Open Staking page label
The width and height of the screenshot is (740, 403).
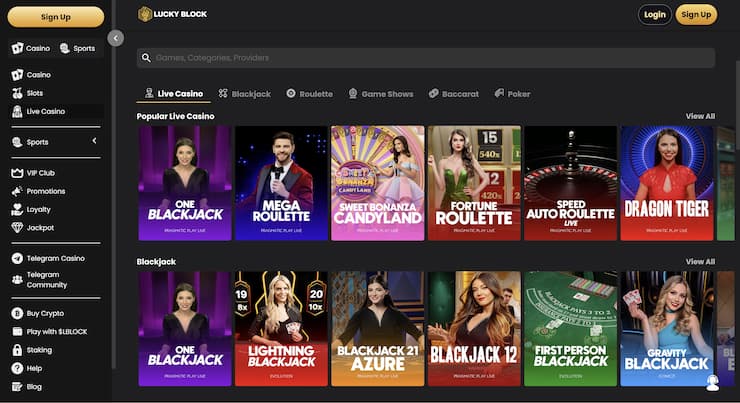[x=39, y=350]
